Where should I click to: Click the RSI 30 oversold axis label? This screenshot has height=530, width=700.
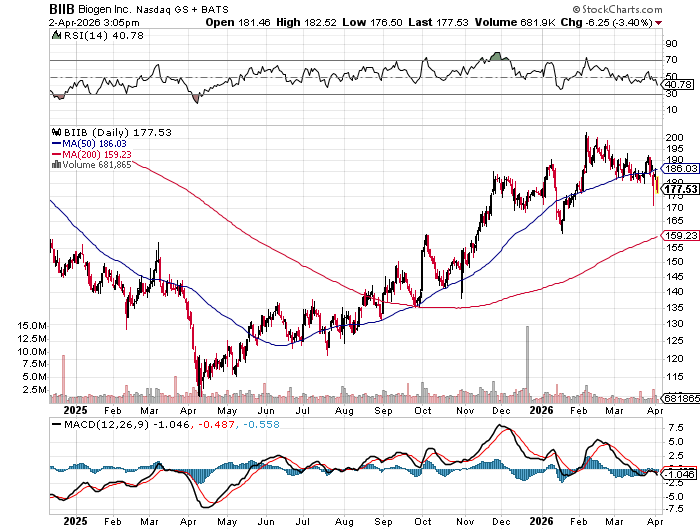(x=671, y=94)
